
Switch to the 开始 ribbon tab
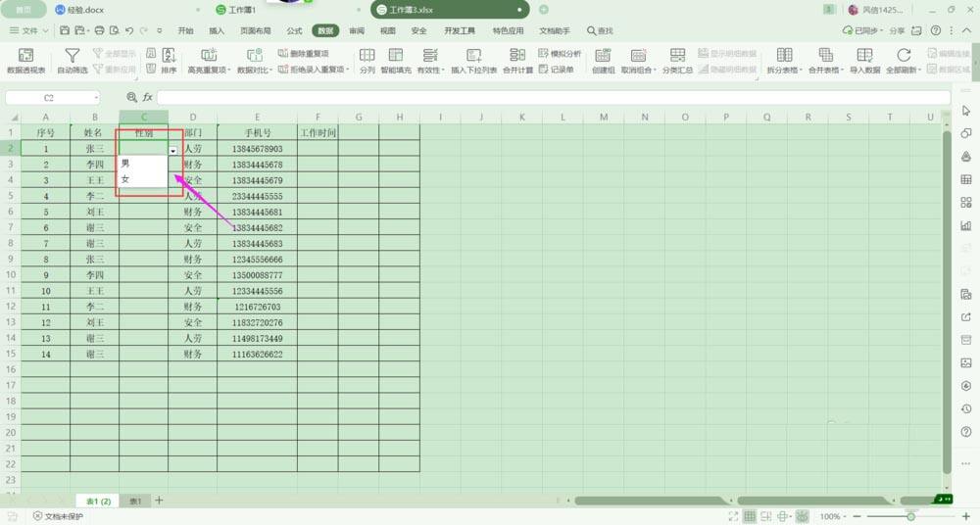(185, 30)
